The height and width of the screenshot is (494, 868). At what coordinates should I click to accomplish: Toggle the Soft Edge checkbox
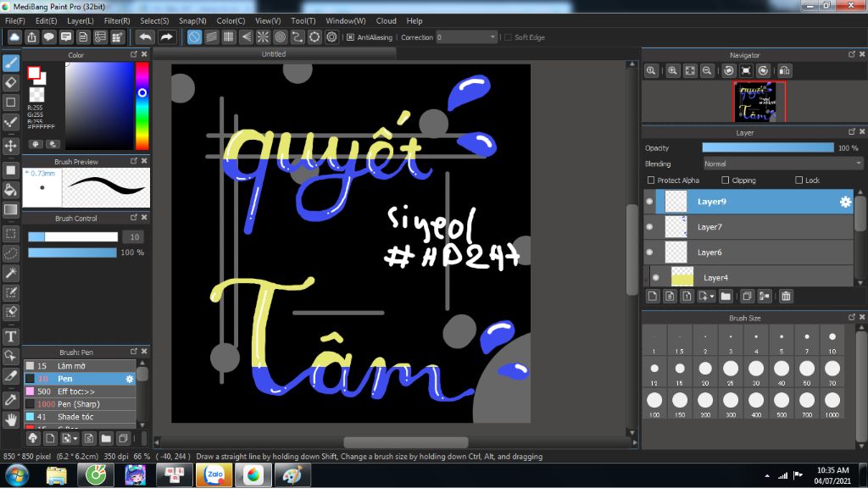tap(508, 37)
